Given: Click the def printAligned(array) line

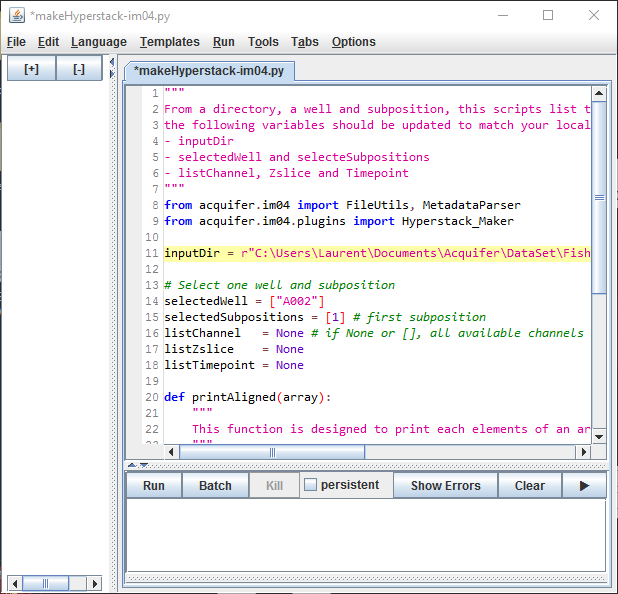Looking at the screenshot, I should pyautogui.click(x=248, y=397).
